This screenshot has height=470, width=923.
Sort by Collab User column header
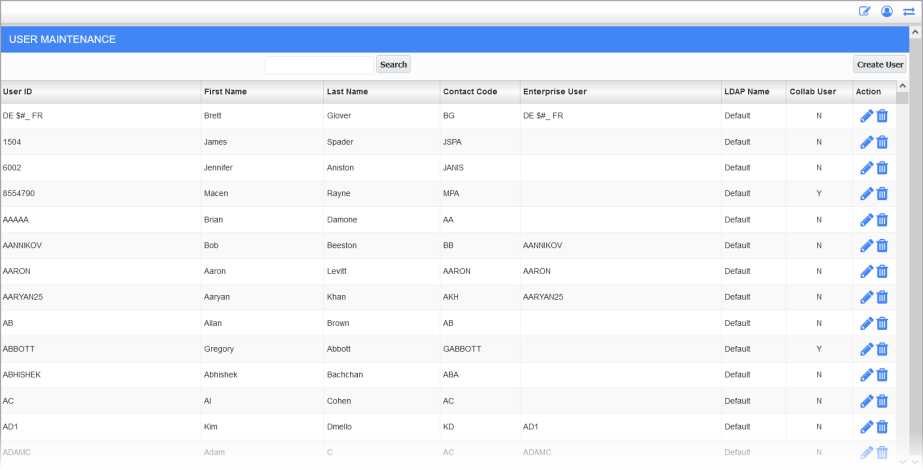click(812, 91)
